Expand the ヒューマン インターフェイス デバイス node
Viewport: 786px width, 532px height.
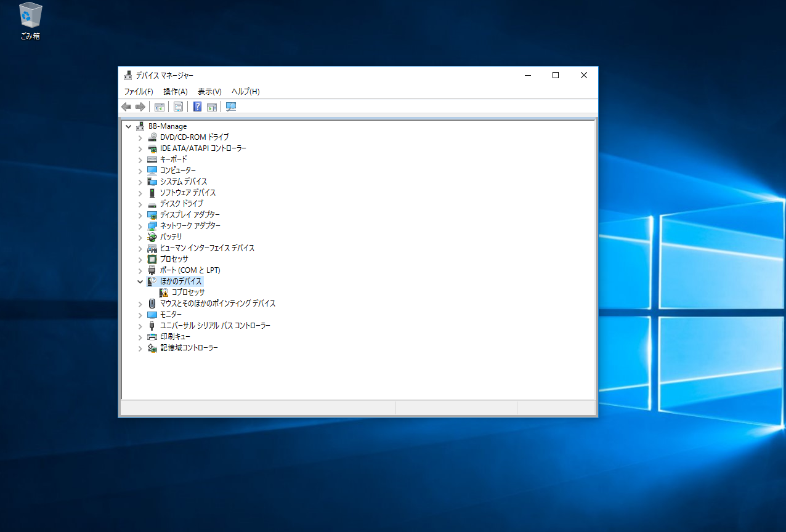tap(140, 248)
